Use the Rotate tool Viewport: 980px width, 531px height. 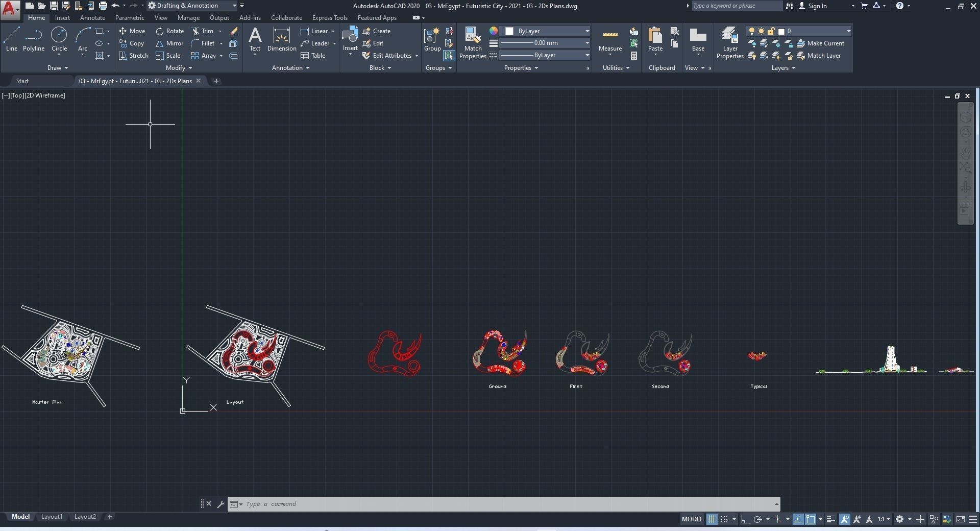click(169, 31)
